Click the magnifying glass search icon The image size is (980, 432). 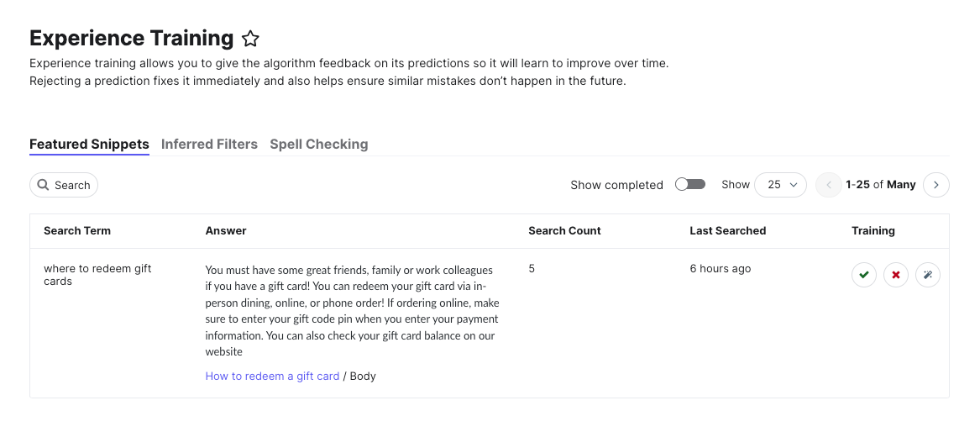click(43, 185)
